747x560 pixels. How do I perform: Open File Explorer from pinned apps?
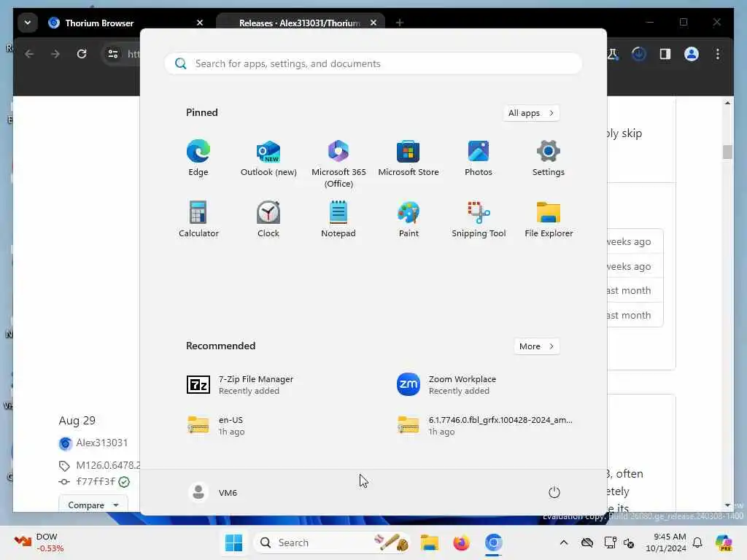pos(549,219)
